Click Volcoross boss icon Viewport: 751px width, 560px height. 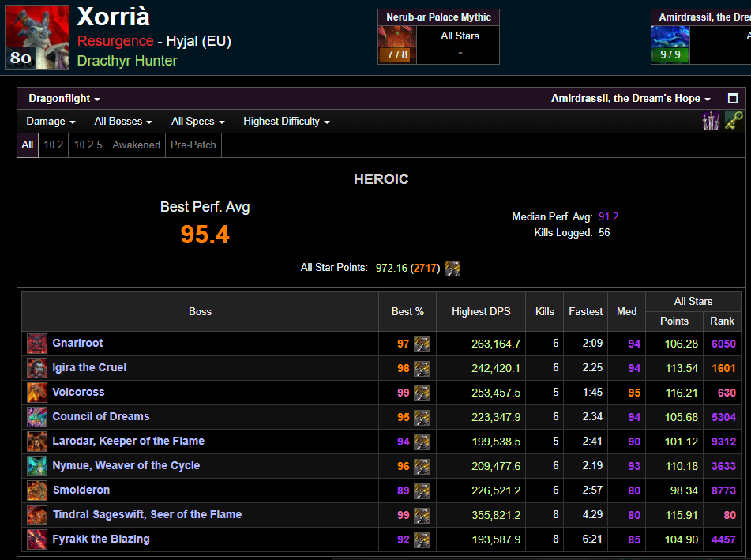(37, 393)
